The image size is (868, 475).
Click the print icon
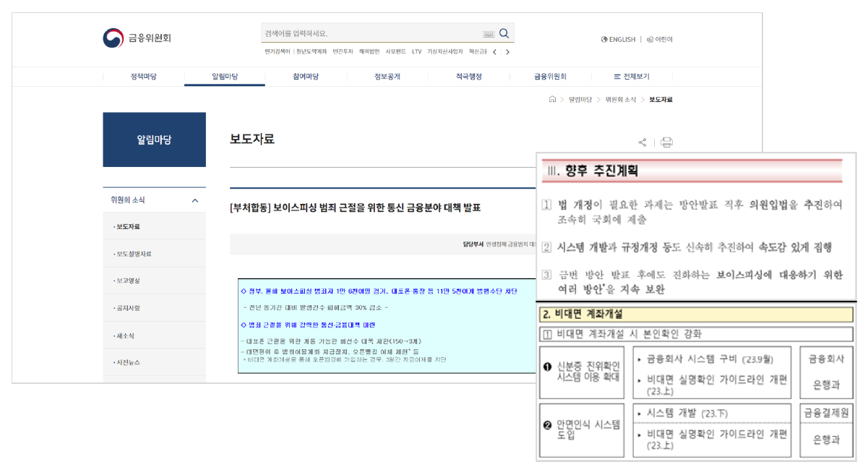point(666,142)
